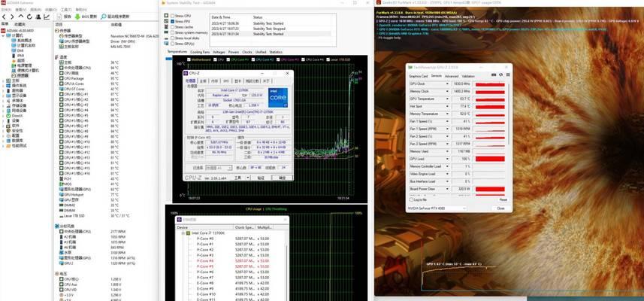Viewport: 644px width, 301px height.
Task: Open the Validation tab in GPU-Z
Action: click(468, 76)
